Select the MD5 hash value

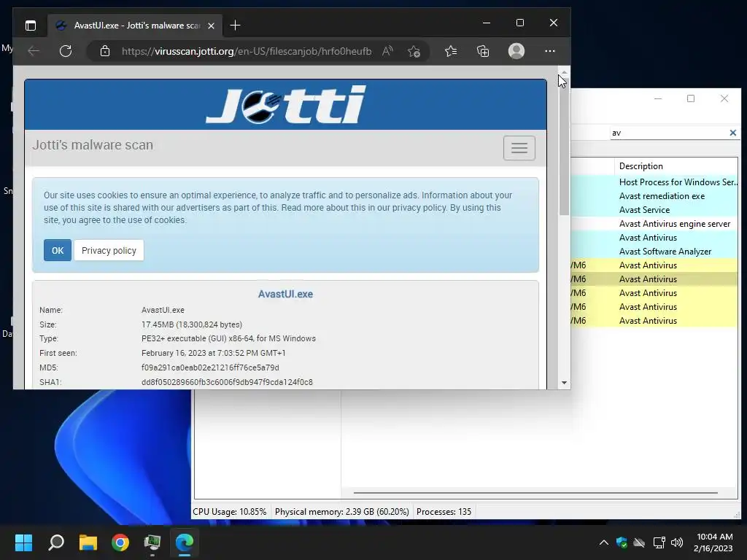(210, 367)
